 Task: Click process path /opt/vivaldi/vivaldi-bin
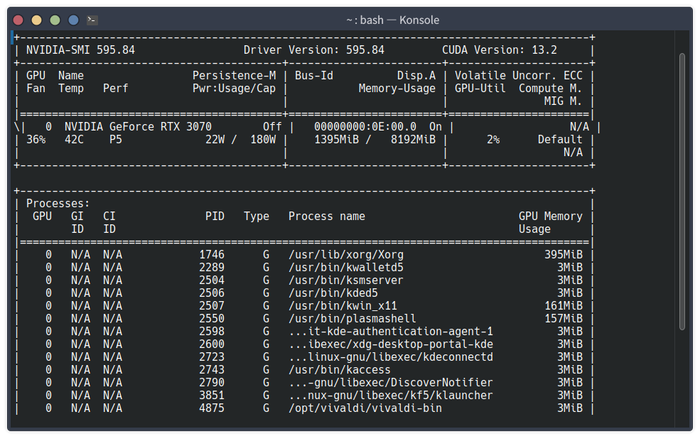(365, 409)
